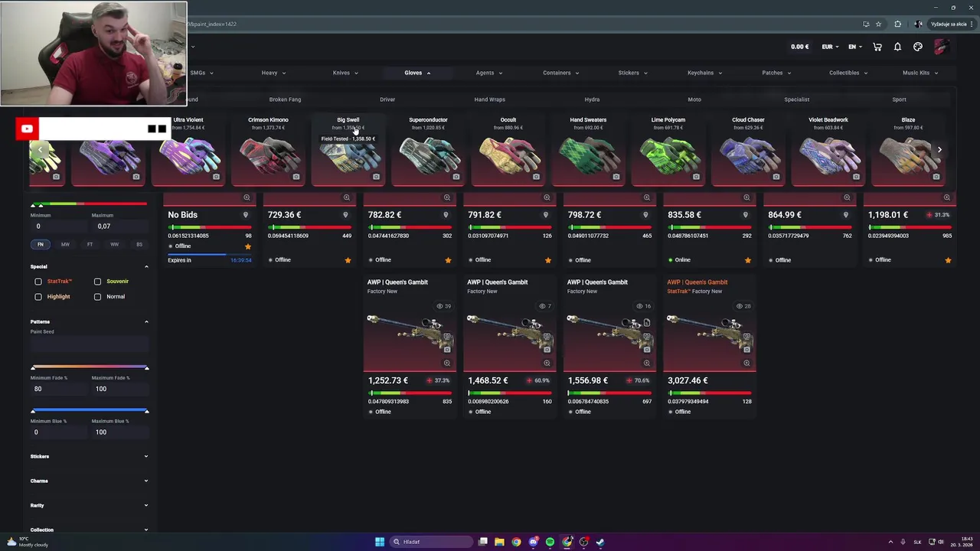Expand the Stickers filter section
This screenshot has height=551, width=980.
89,456
